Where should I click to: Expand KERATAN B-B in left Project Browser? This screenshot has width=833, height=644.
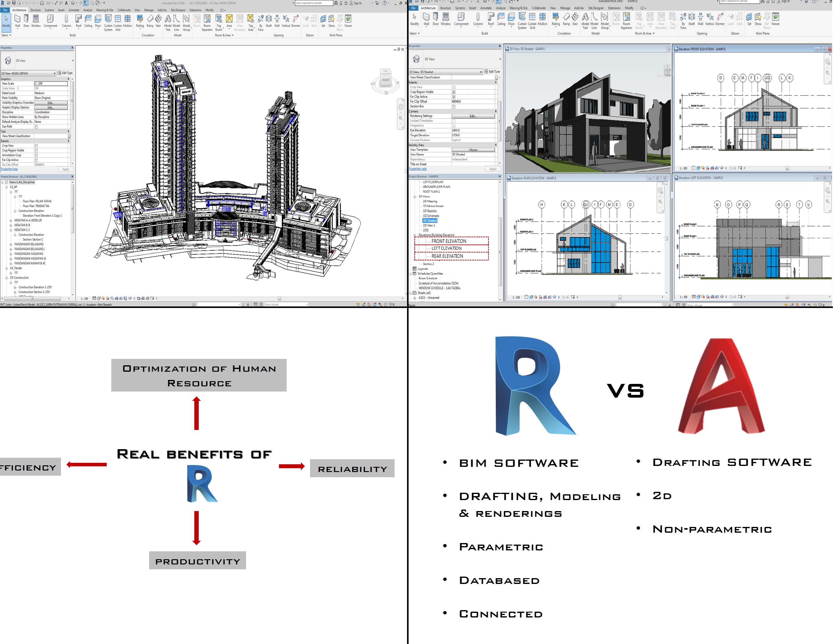pos(11,225)
